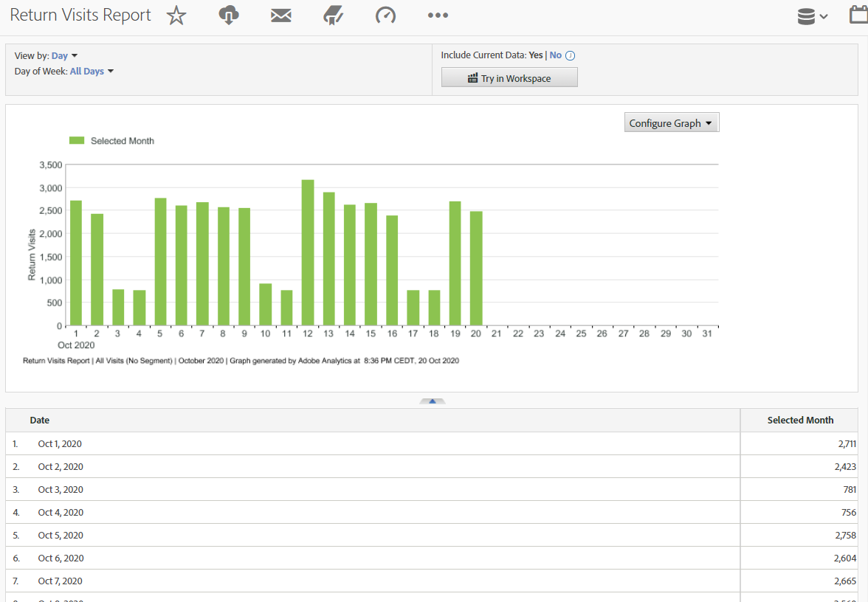The image size is (868, 602).
Task: Open the Configure Graph dropdown
Action: click(672, 122)
